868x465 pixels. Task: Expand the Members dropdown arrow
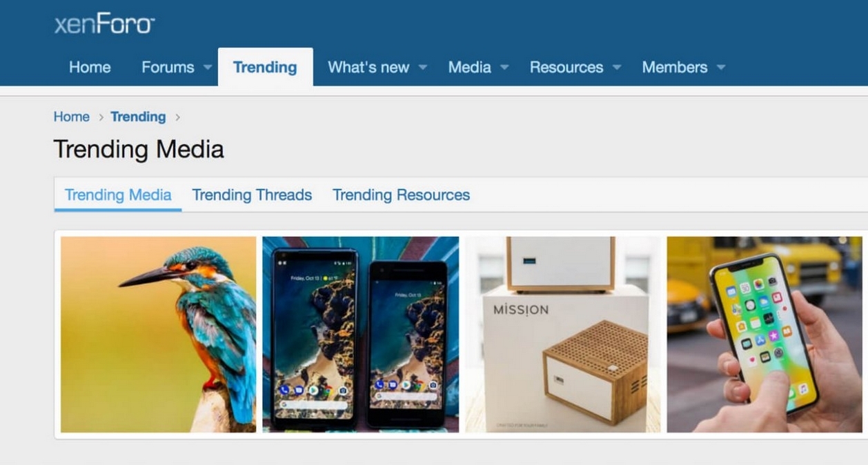pyautogui.click(x=721, y=68)
